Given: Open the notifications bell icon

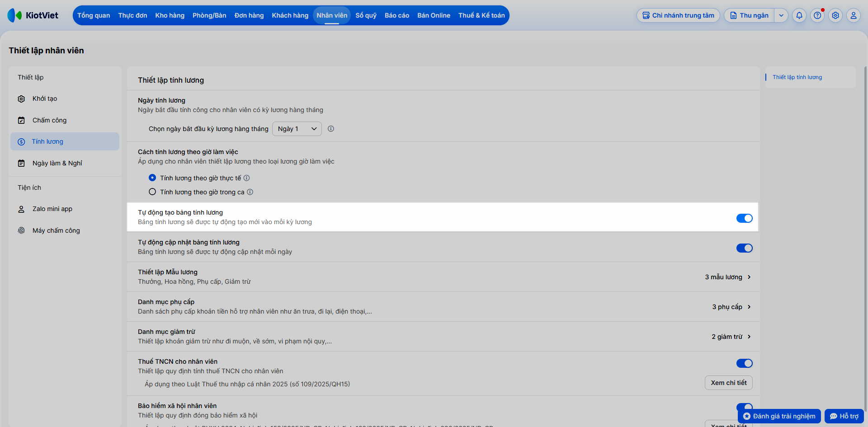Looking at the screenshot, I should (x=799, y=15).
